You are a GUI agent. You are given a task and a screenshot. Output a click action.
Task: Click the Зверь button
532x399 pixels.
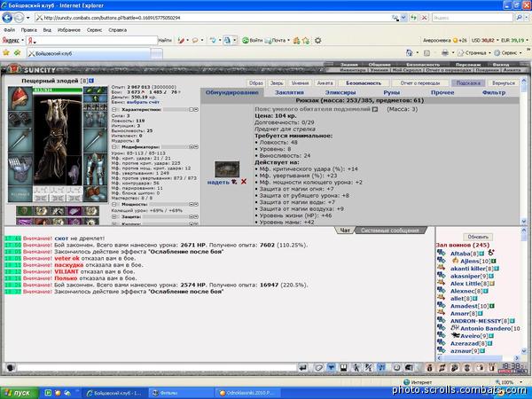tap(277, 82)
